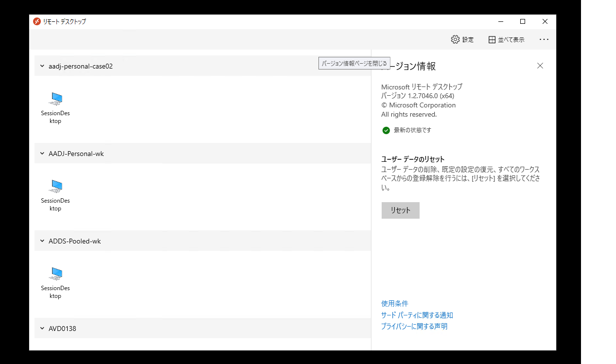Screen dimensions: 616x364
Task: Click the AVD0138 workspace name
Action: click(62, 329)
